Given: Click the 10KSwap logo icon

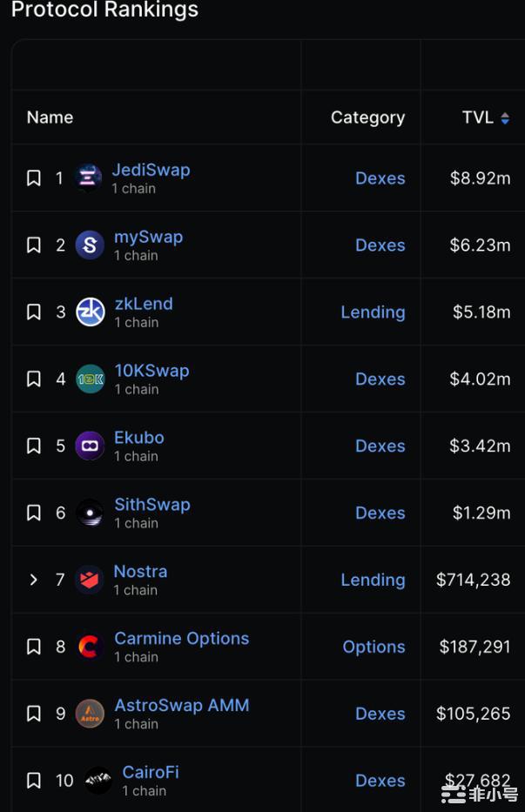Looking at the screenshot, I should tap(90, 379).
